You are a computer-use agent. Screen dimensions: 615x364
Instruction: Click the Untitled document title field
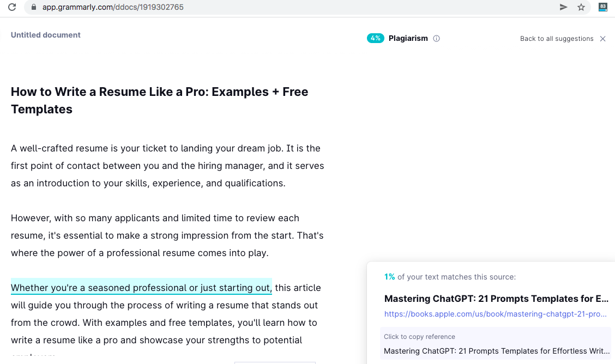point(46,35)
